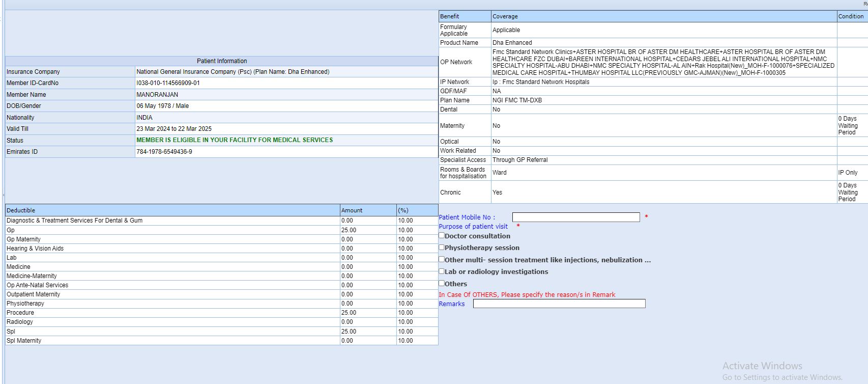This screenshot has height=384, width=868.
Task: Select the Gp row in Deductible table
Action: [11, 230]
